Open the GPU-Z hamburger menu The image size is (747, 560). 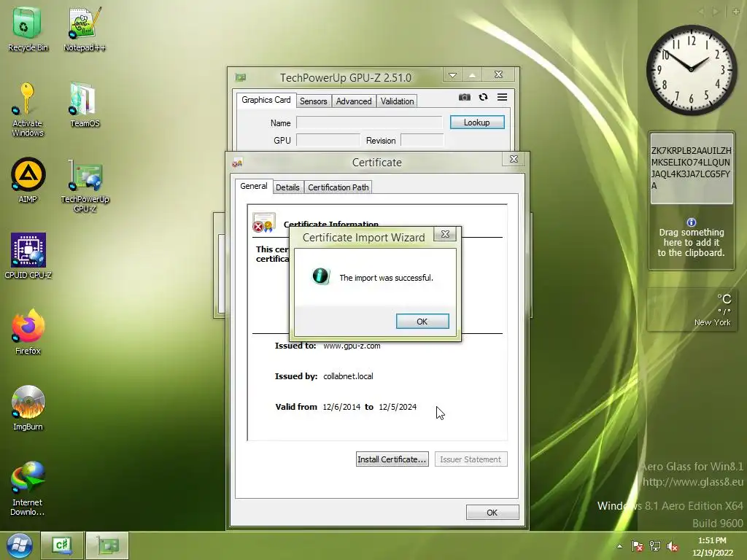click(502, 97)
